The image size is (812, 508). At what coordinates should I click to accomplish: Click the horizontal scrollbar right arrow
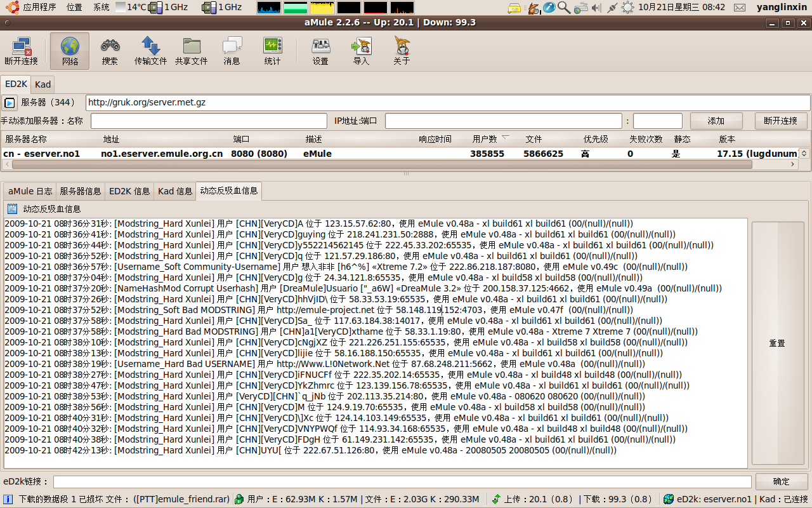tap(792, 164)
